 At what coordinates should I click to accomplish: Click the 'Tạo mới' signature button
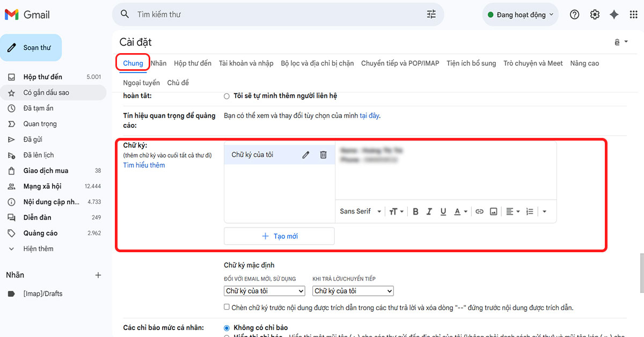(279, 236)
